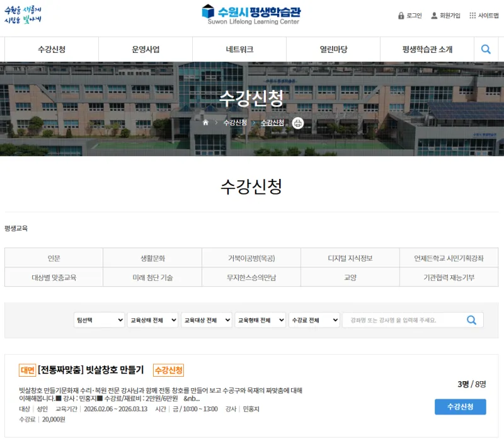Click the blue search icon beside the course input

coord(471,320)
